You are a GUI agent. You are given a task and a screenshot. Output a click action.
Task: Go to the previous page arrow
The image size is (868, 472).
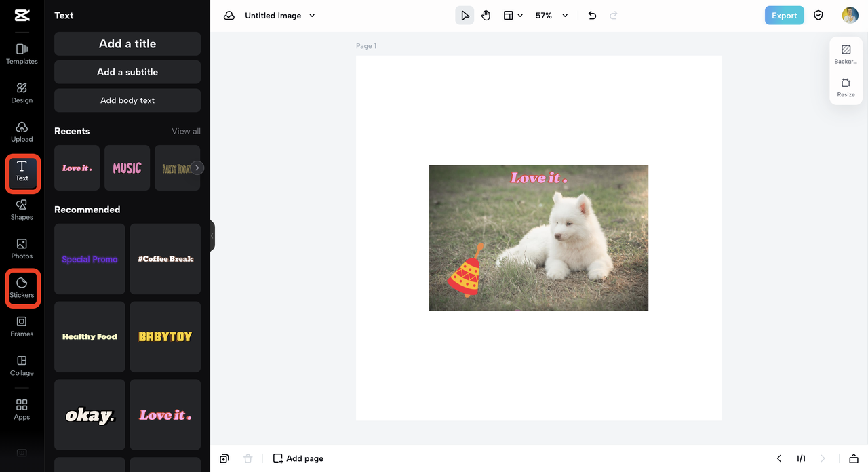[779, 458]
